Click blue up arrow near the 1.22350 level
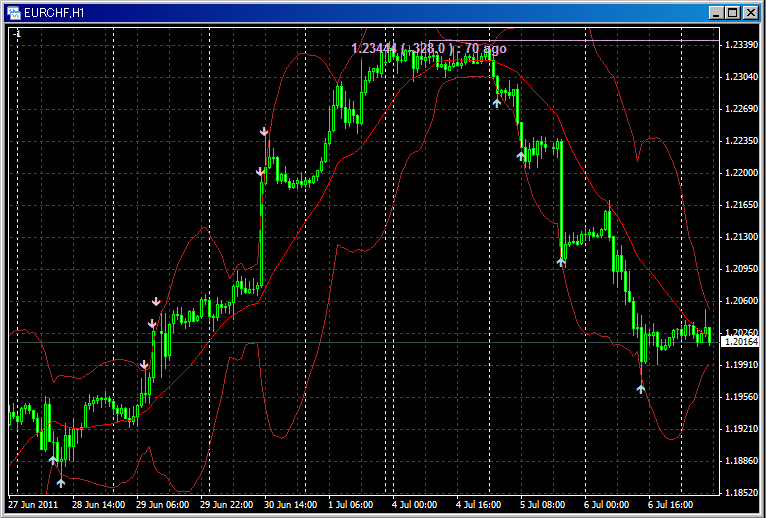Screen dimensions: 766x518 point(521,155)
